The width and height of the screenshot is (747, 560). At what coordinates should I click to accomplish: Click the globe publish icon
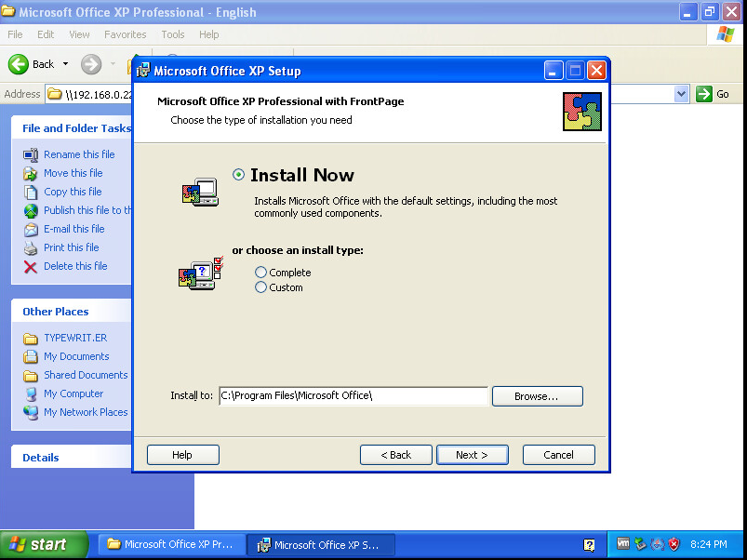(31, 210)
